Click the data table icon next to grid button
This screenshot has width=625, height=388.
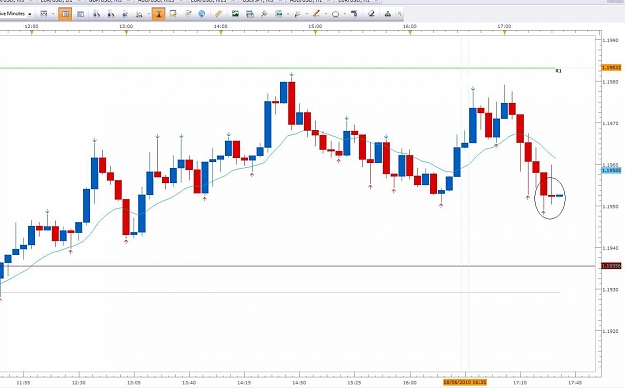pyautogui.click(x=81, y=14)
